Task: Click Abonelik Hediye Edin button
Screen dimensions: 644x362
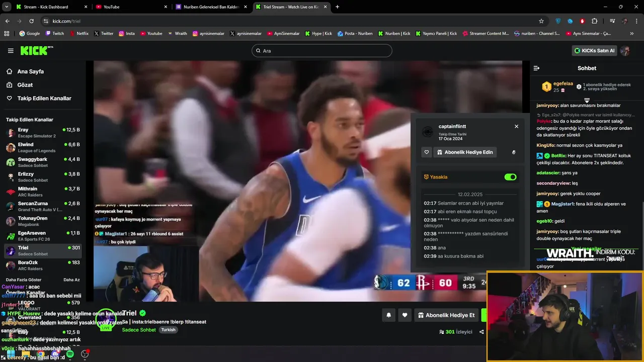Action: (x=465, y=152)
